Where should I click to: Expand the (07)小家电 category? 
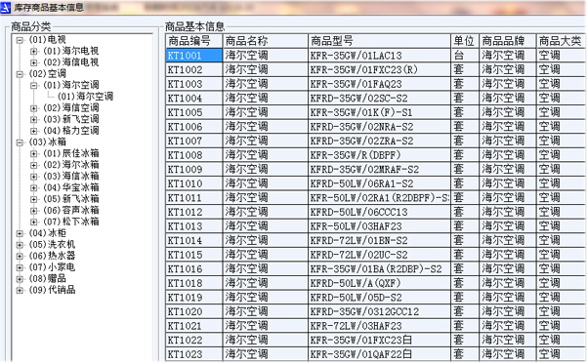[20, 267]
